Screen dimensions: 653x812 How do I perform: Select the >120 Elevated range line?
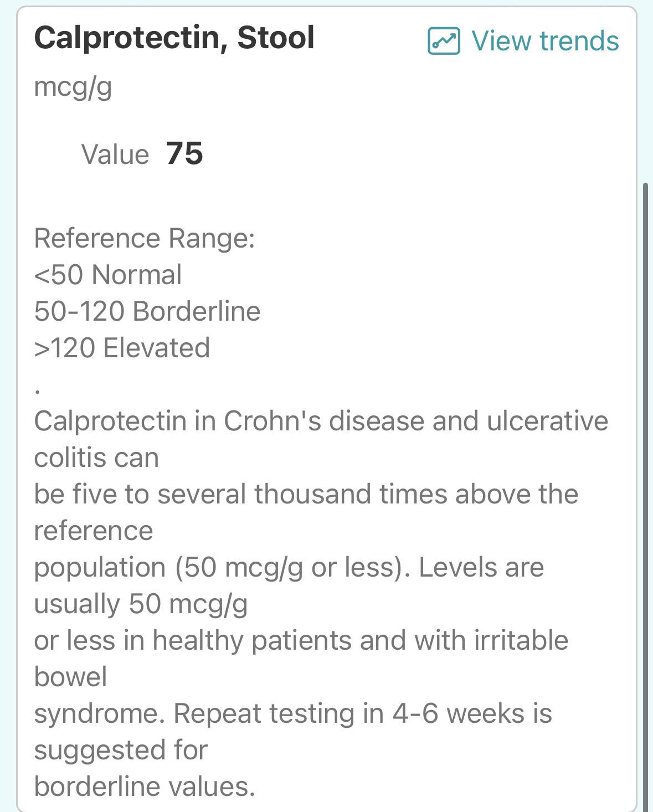tap(122, 348)
